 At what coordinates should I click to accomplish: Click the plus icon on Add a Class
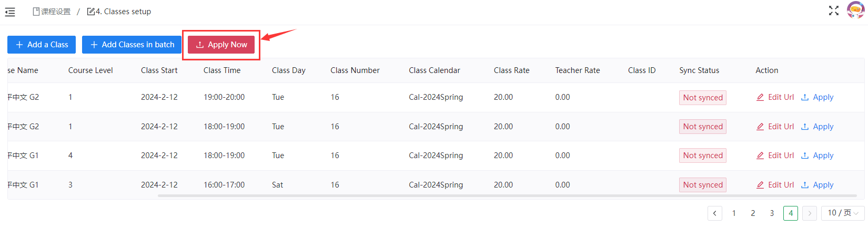[x=19, y=45]
